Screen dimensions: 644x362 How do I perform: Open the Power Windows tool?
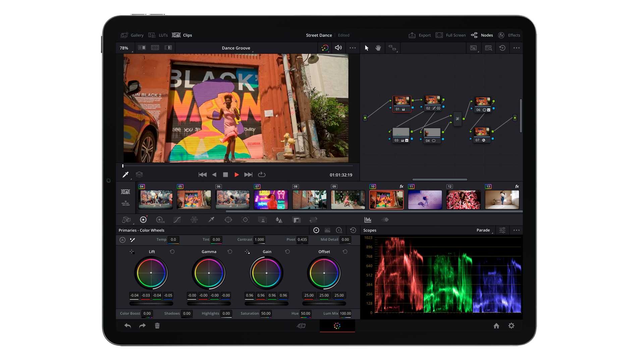(228, 220)
